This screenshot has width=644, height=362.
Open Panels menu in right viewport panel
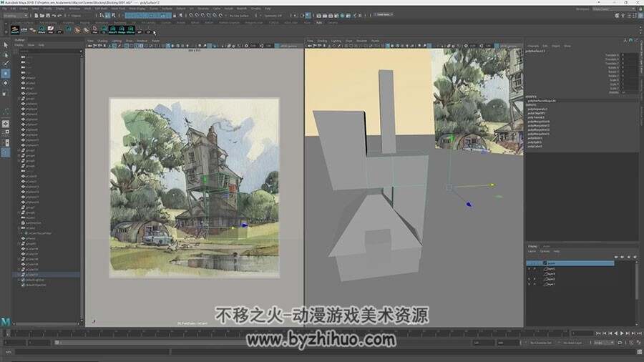(375, 41)
